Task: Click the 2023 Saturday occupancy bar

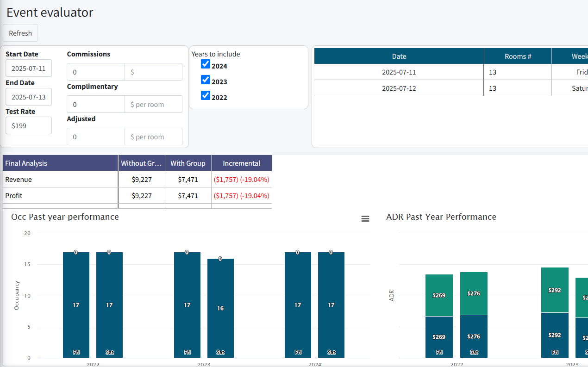Action: tap(220, 308)
